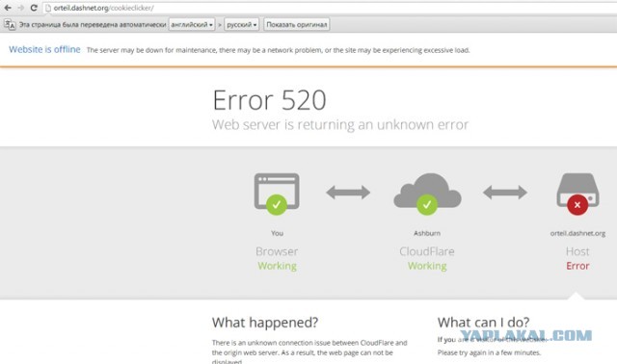Click the 'Host' label

[x=577, y=251]
